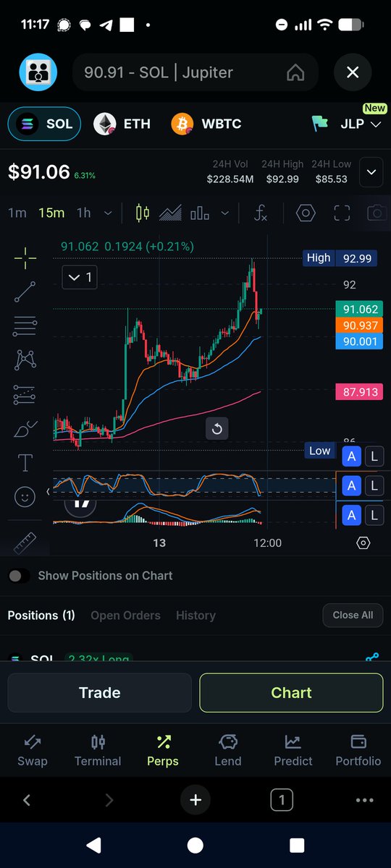
Task: Switch to the 1m interval
Action: coord(17,213)
